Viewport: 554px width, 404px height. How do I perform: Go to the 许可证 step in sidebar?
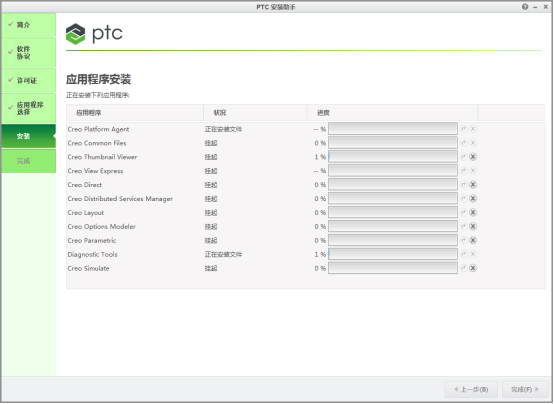[28, 81]
